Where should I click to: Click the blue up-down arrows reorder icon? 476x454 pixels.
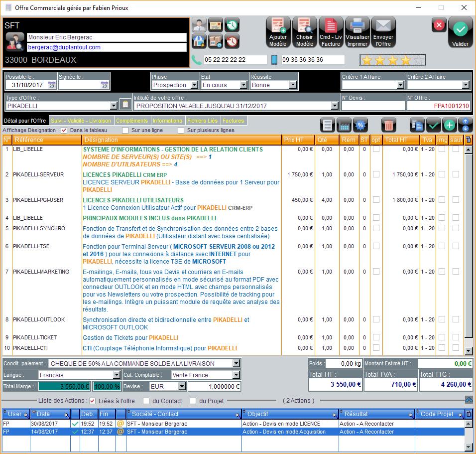(466, 125)
